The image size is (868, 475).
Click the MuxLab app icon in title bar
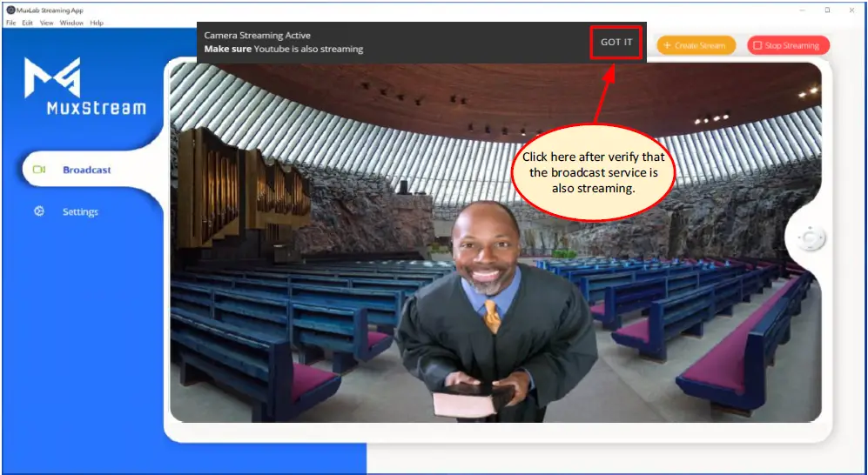coord(10,10)
